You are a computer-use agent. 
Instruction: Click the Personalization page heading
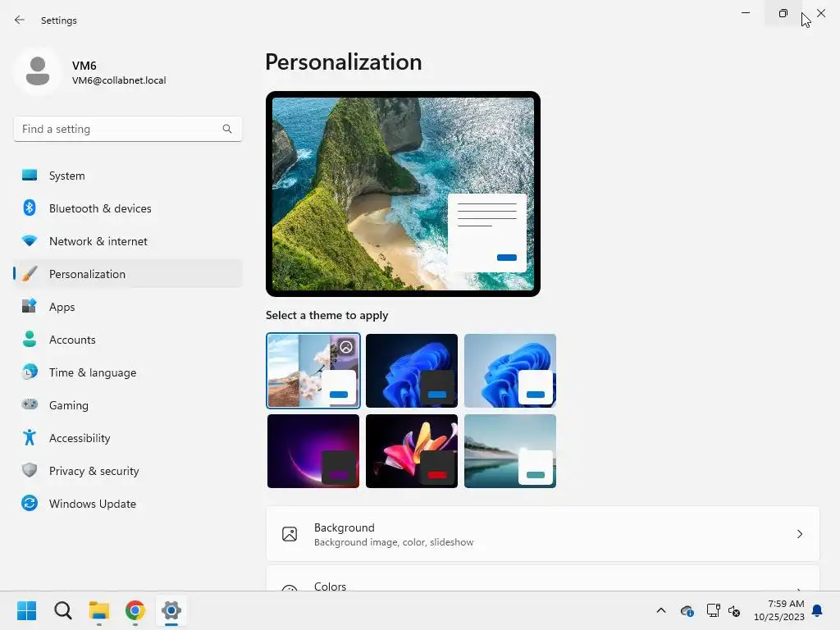click(344, 62)
